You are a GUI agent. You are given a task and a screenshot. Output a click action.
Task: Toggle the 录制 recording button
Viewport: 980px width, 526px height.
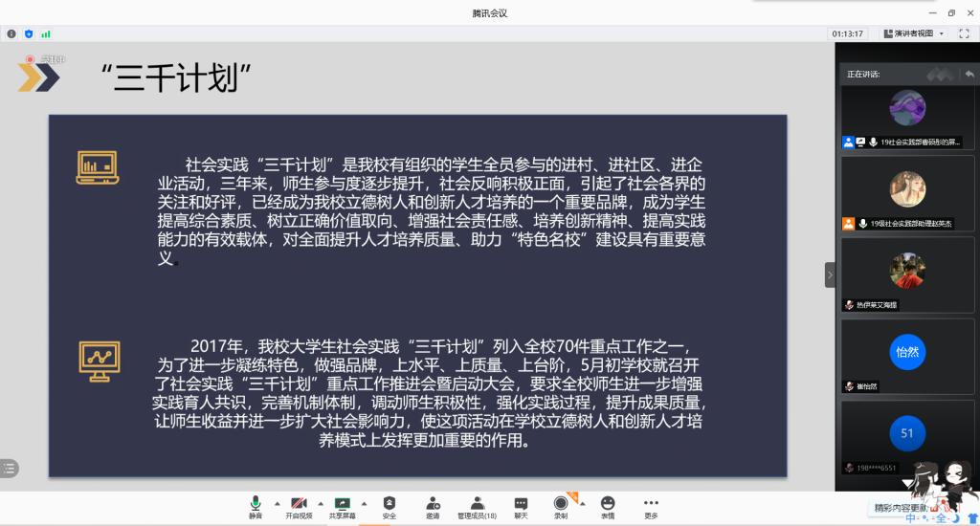point(561,504)
